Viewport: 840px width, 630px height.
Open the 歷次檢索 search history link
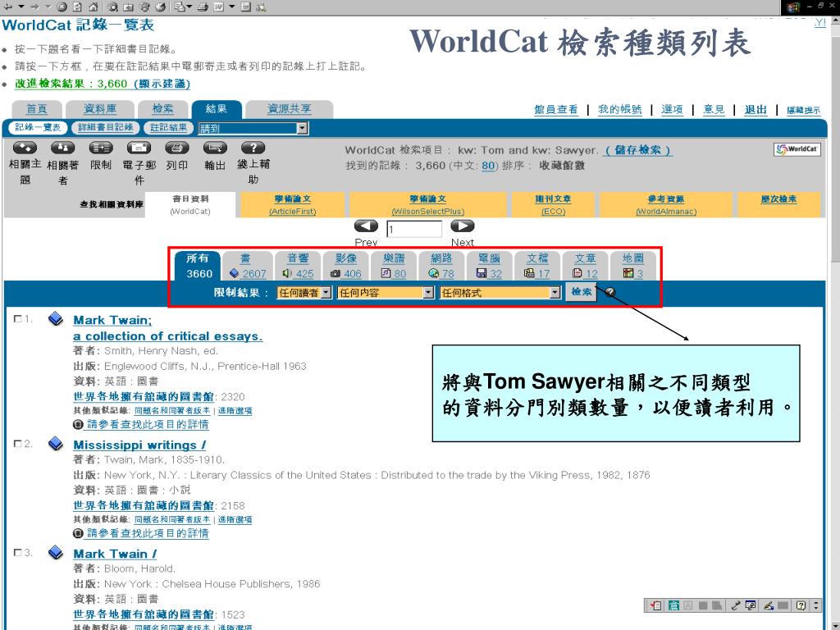[x=778, y=199]
